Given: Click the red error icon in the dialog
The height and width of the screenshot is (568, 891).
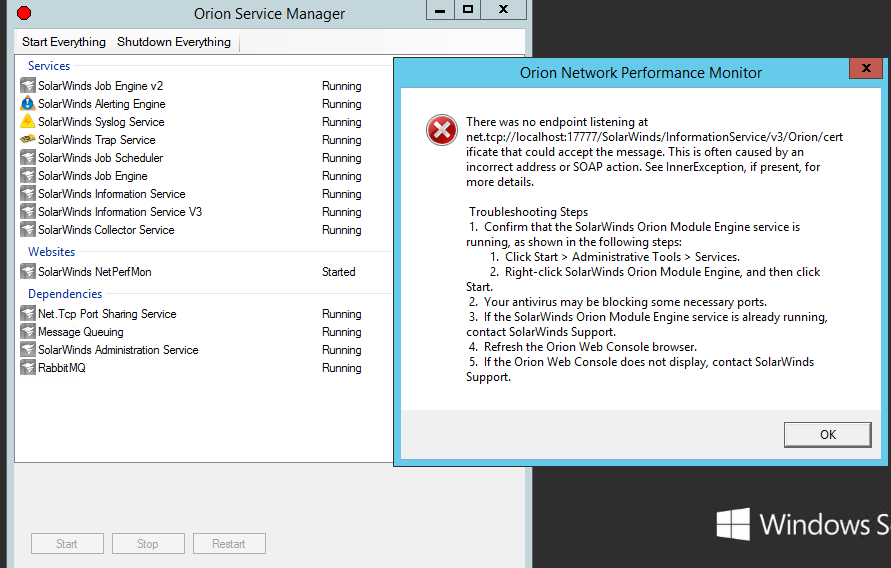Looking at the screenshot, I should tap(442, 130).
